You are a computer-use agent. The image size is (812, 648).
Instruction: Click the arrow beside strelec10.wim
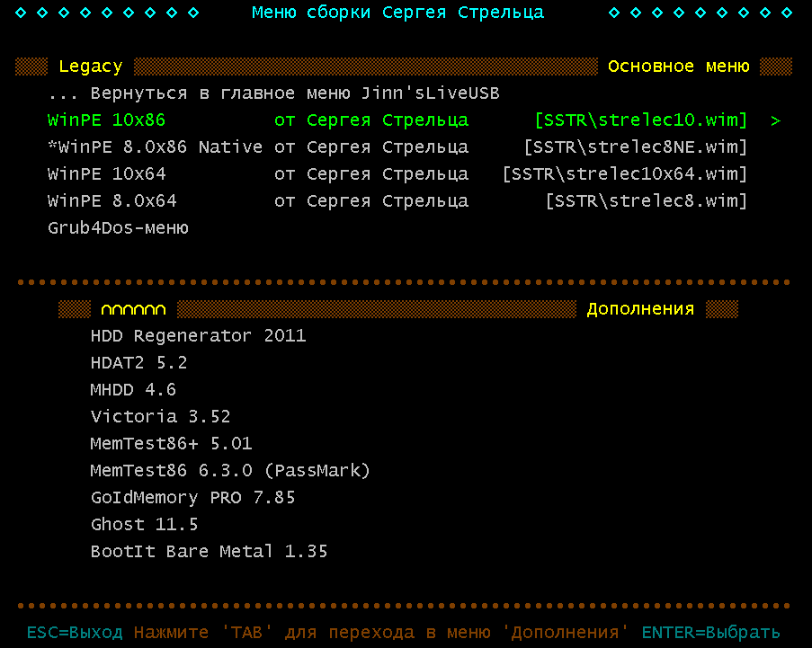pyautogui.click(x=775, y=120)
